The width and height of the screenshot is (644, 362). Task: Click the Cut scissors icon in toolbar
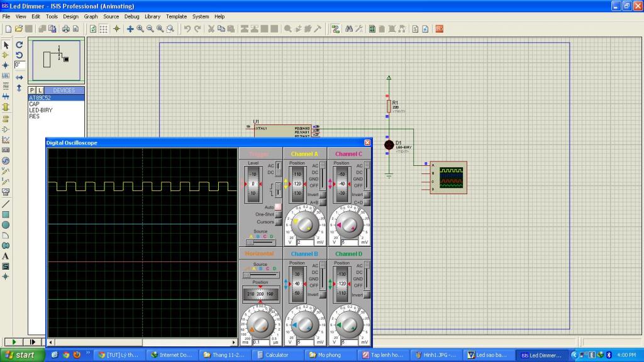(211, 29)
